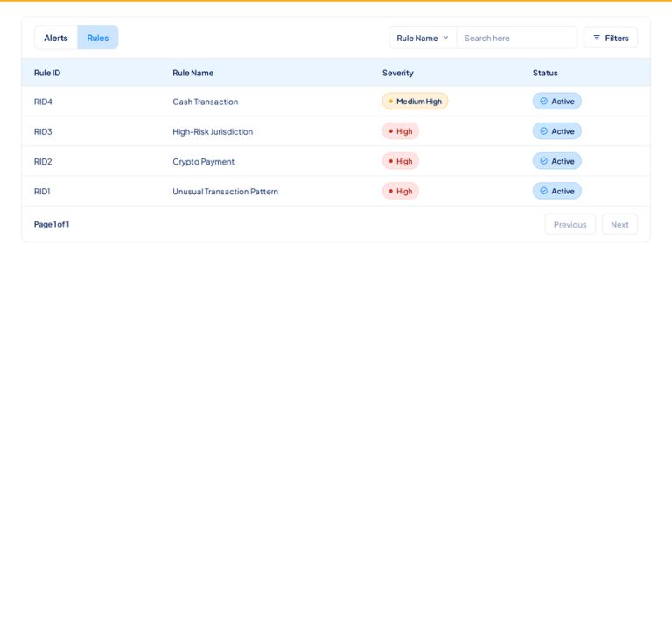Screen dimensions: 672x639
Task: Click the checkmark icon in RID1 Active badge
Action: click(544, 192)
